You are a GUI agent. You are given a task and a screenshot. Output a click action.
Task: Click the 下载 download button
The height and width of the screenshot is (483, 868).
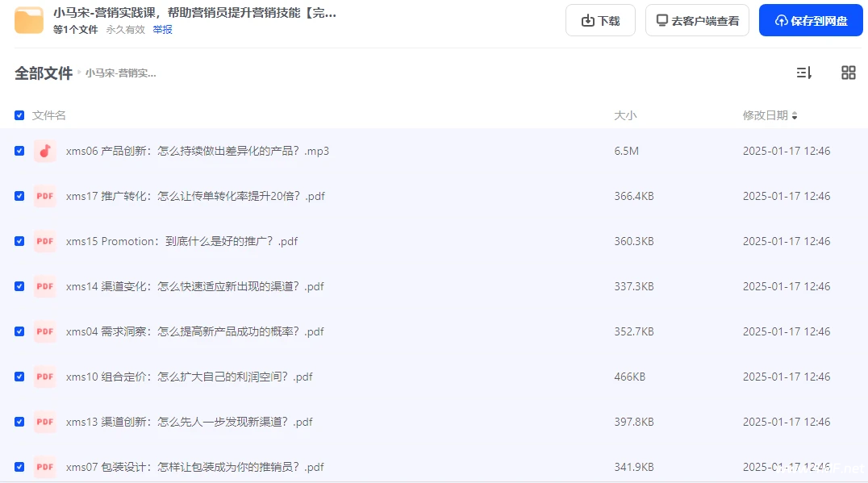point(600,19)
